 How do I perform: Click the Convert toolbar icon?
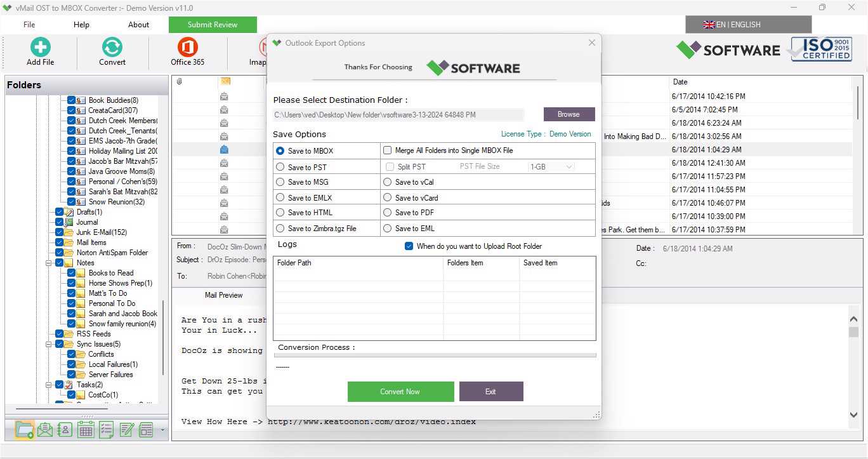[x=112, y=48]
